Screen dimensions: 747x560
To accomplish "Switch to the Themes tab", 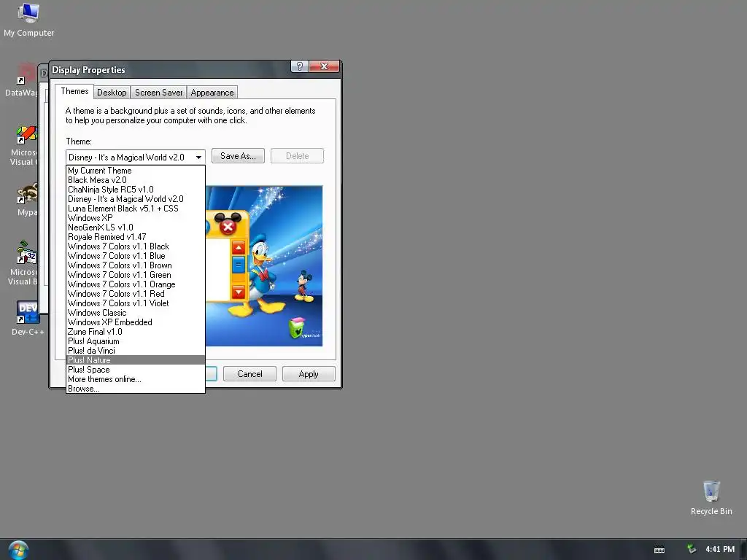I will point(74,91).
